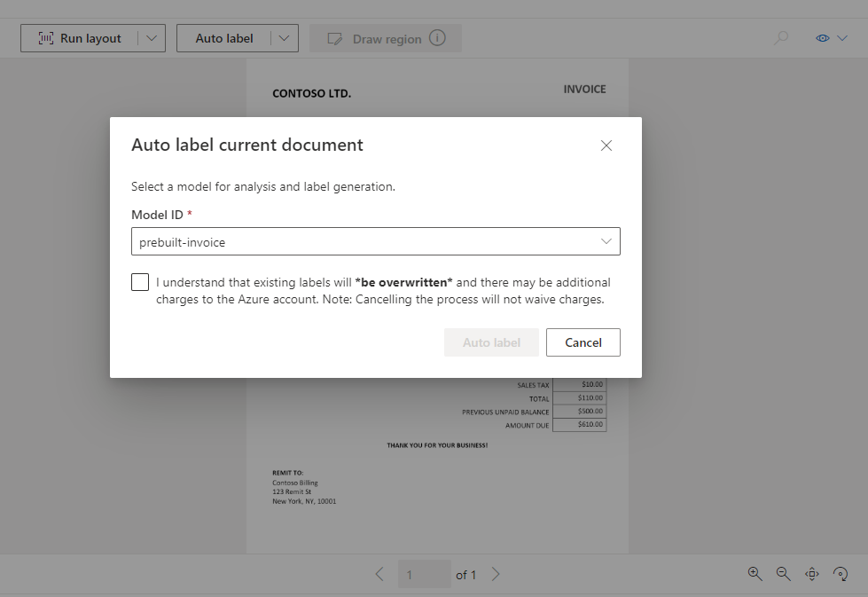
Task: Click the Cancel button
Action: pyautogui.click(x=583, y=342)
